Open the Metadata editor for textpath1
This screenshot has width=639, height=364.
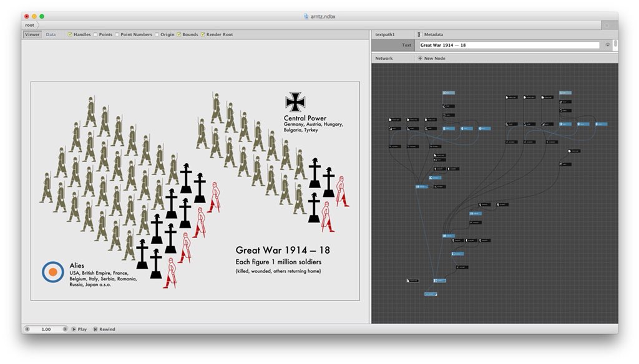431,35
